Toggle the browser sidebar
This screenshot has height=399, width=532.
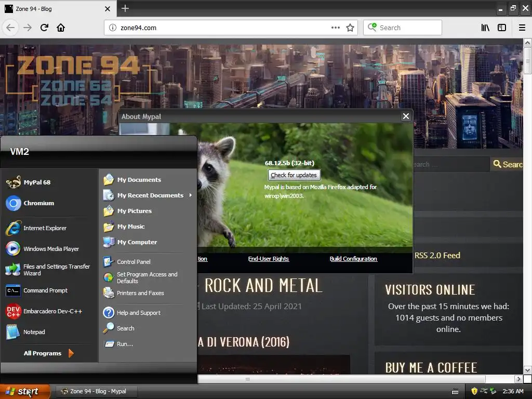(502, 28)
